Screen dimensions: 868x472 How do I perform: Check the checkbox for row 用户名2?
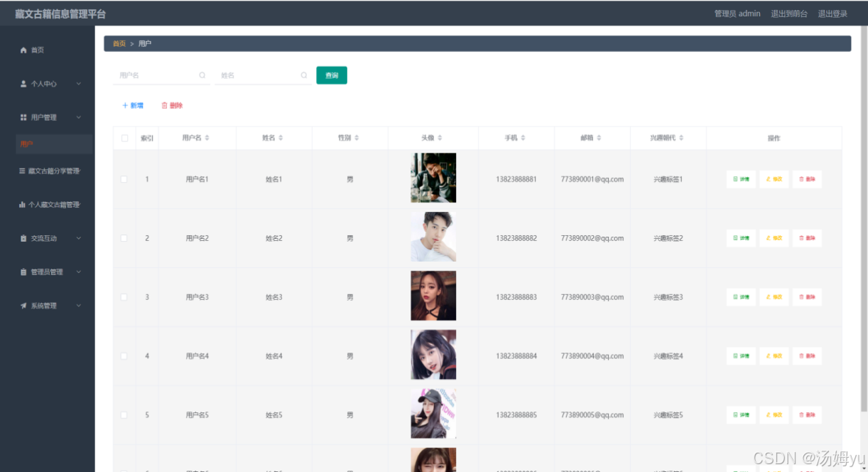[124, 238]
